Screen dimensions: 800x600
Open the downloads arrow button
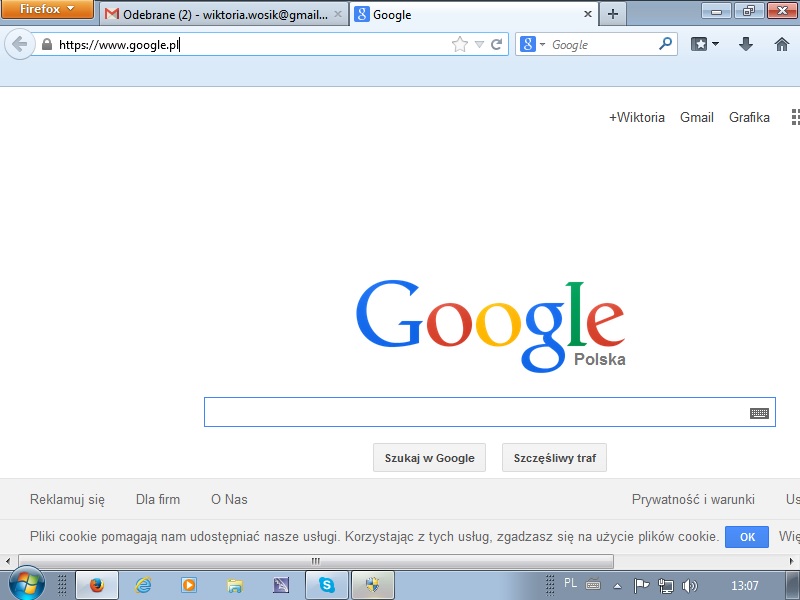(746, 44)
